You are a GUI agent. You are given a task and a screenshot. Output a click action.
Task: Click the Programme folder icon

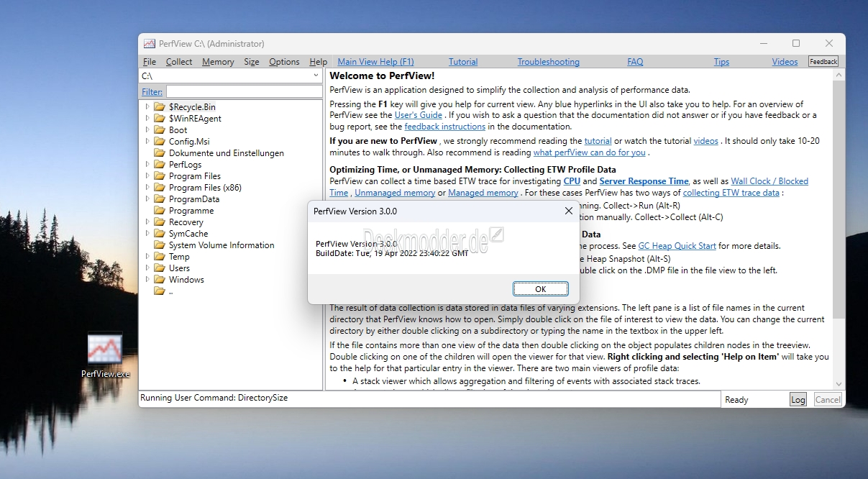pyautogui.click(x=160, y=211)
